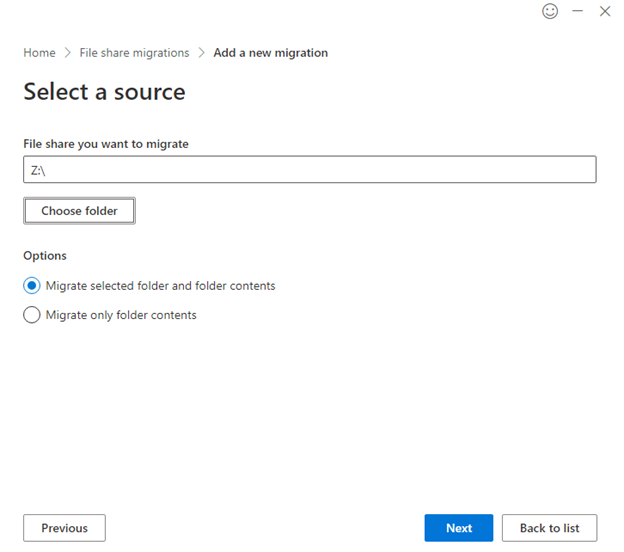Select the Migrate selected folder and folder contents radio button

click(32, 286)
